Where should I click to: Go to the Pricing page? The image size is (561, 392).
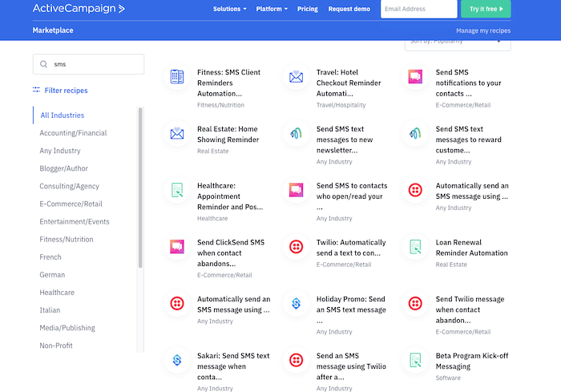pyautogui.click(x=307, y=9)
